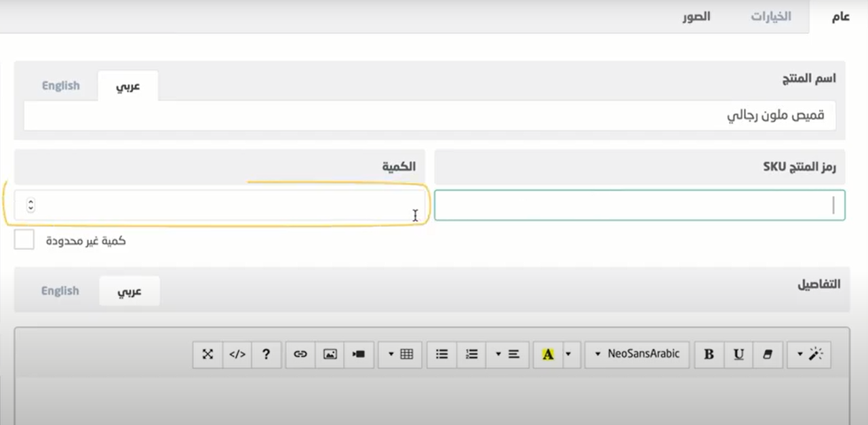Viewport: 868px width, 425px height.
Task: Expand the font color options arrow
Action: pyautogui.click(x=568, y=354)
